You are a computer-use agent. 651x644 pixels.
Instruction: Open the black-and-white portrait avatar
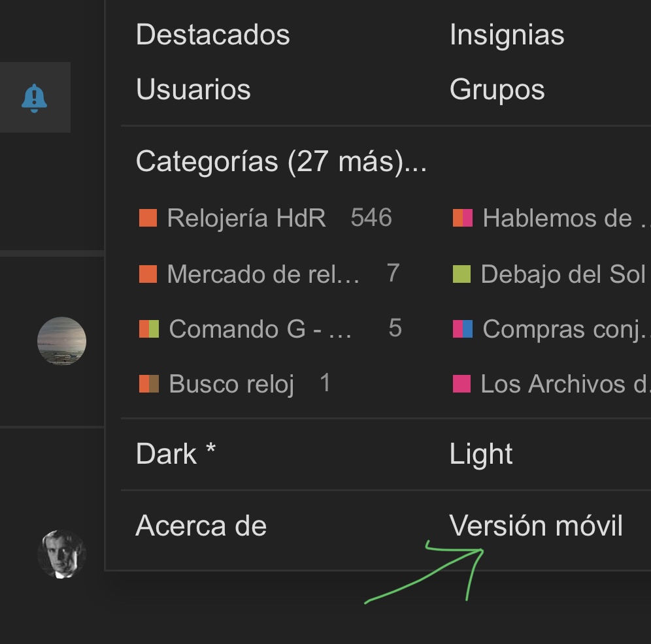click(62, 554)
